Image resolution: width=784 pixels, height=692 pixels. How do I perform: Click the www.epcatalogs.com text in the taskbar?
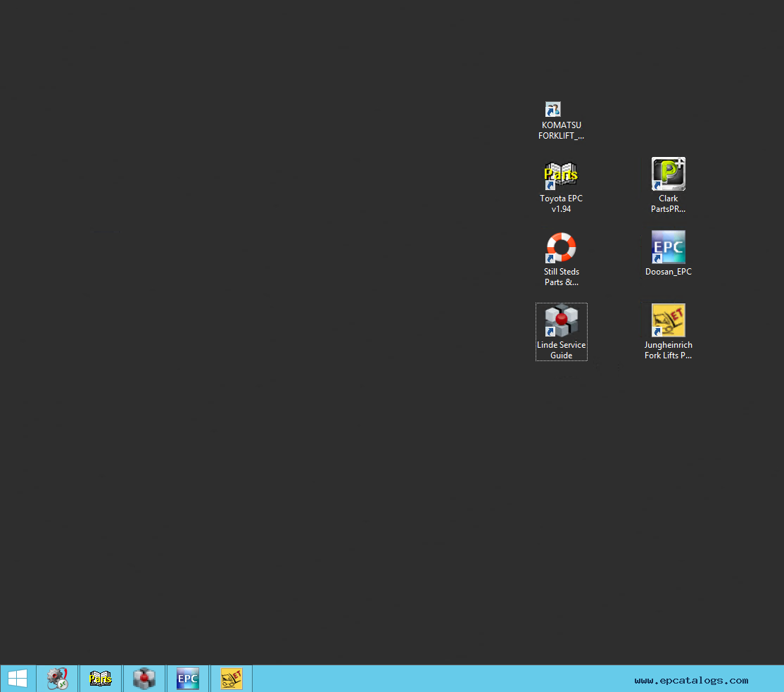click(690, 680)
